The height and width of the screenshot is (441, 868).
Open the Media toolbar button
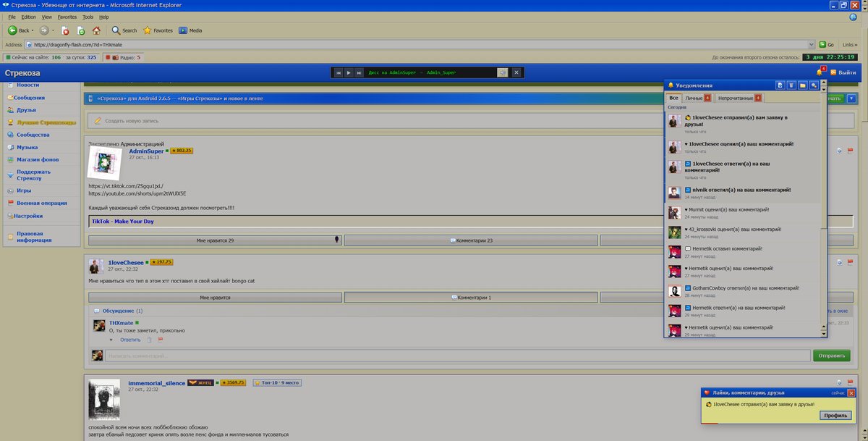pyautogui.click(x=190, y=30)
